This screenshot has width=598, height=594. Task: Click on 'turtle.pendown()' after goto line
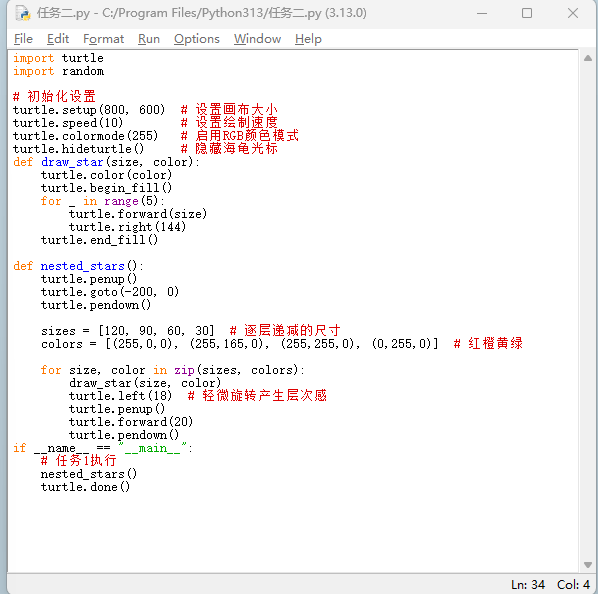96,305
